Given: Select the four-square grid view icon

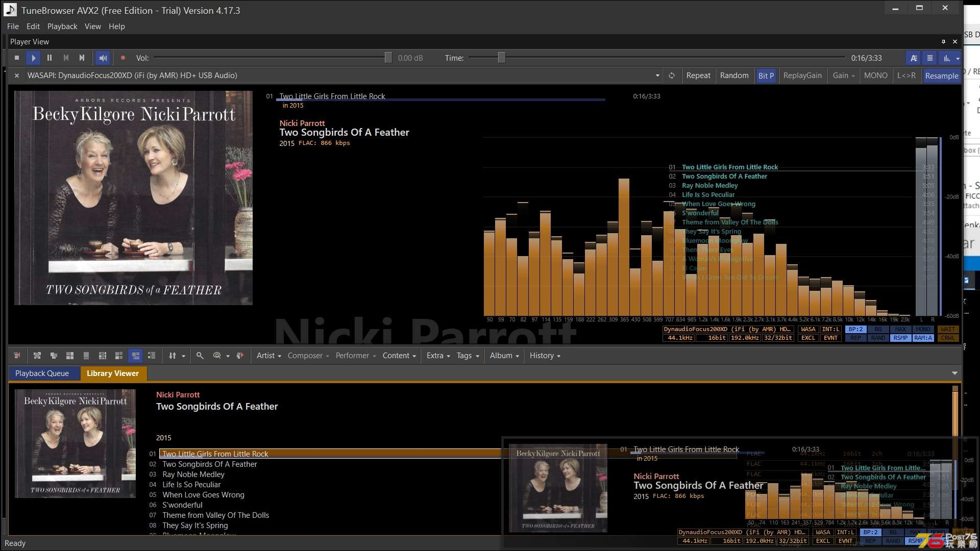Looking at the screenshot, I should click(x=70, y=356).
